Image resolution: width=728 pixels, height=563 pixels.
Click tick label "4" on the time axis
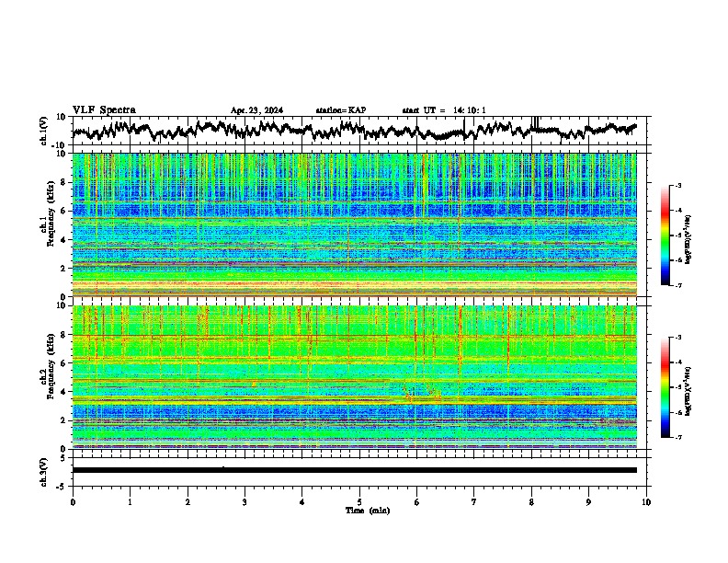pos(302,502)
